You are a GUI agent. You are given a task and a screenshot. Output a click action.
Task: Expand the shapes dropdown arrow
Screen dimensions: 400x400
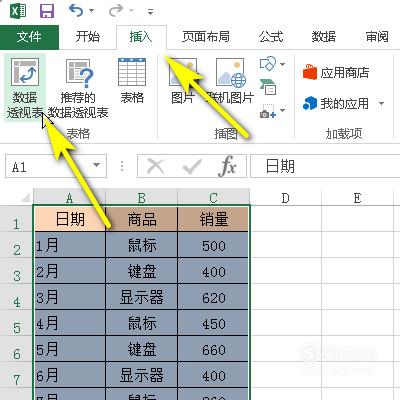pos(282,64)
